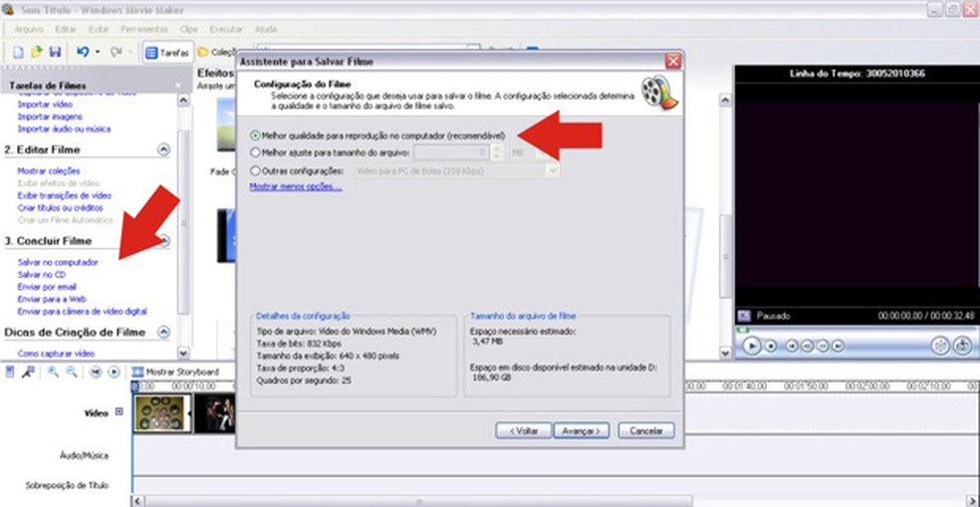Zoom in on the timeline
The width and height of the screenshot is (980, 507).
click(54, 372)
